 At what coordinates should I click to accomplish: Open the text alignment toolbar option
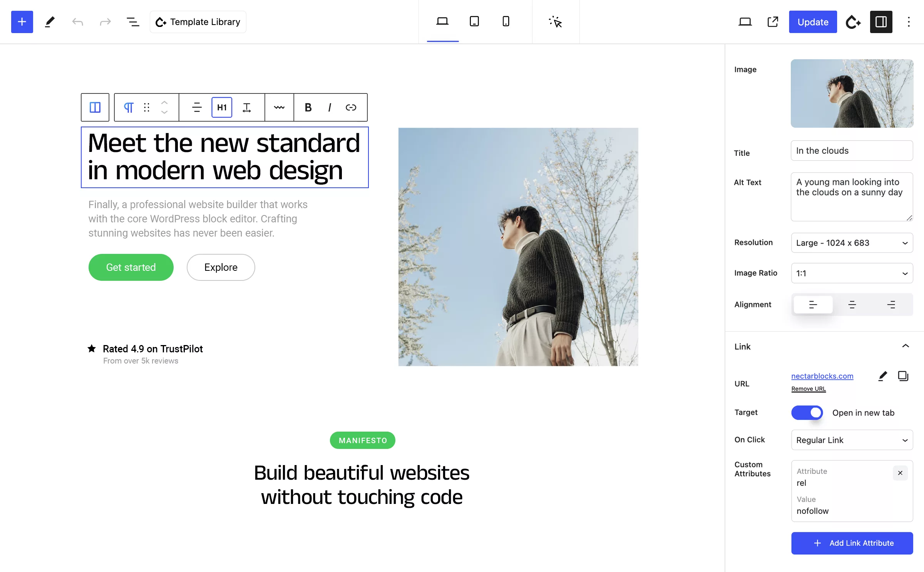(197, 107)
